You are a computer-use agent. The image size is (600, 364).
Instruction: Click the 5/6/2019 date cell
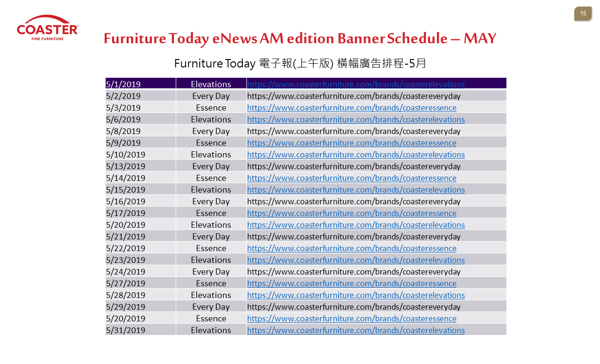coord(141,119)
